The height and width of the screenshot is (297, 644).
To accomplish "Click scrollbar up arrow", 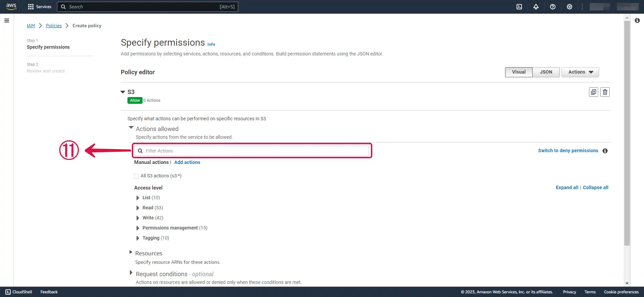I will (x=627, y=17).
